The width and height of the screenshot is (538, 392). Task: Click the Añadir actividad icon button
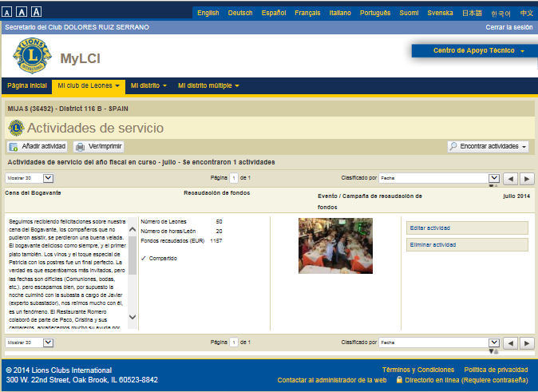[x=14, y=147]
